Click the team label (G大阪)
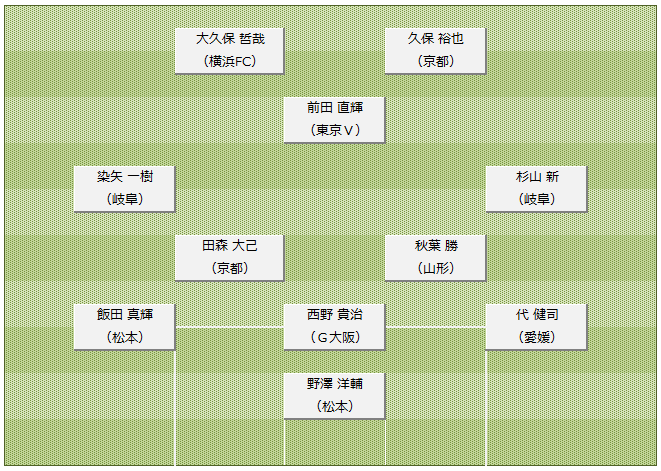 point(335,337)
